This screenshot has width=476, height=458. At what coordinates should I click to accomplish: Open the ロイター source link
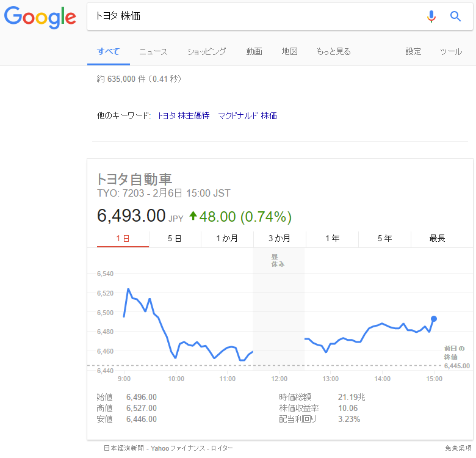tap(222, 448)
